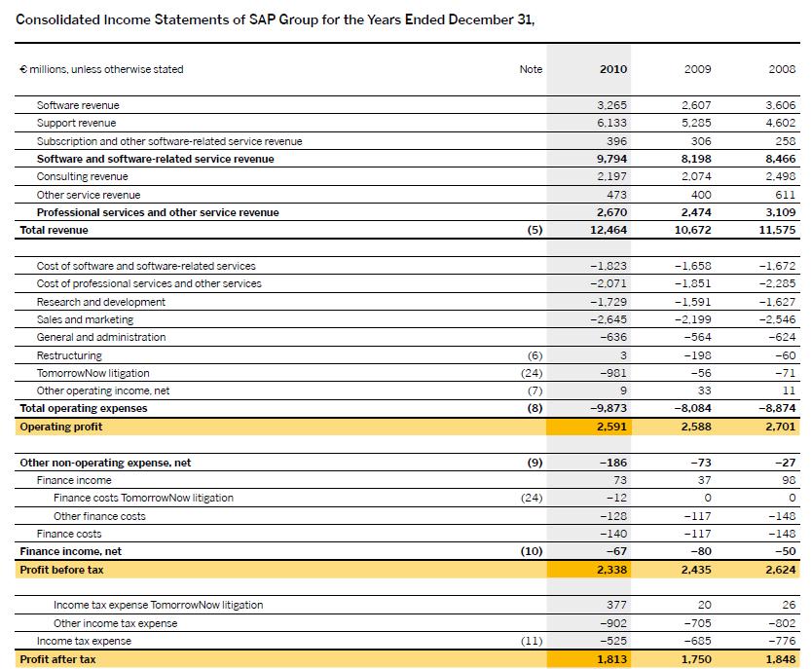Click the 2010 column header
Image resolution: width=812 pixels, height=669 pixels.
613,69
